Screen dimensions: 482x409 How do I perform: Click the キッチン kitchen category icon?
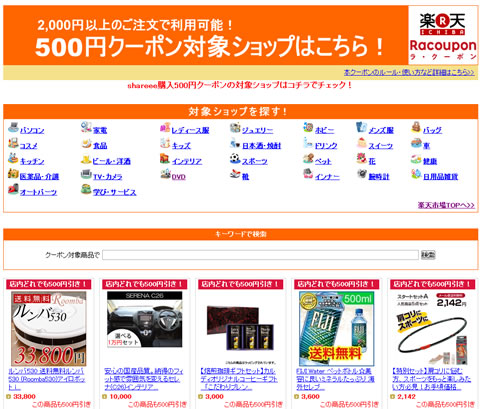(13, 159)
